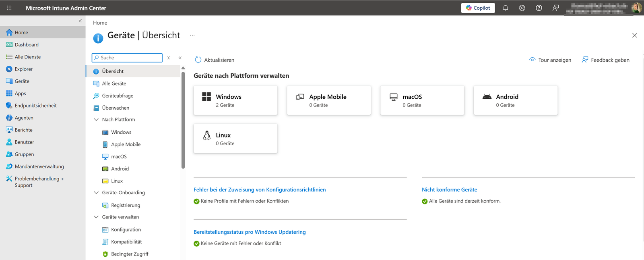Select Übersicht in device menu

pos(133,71)
